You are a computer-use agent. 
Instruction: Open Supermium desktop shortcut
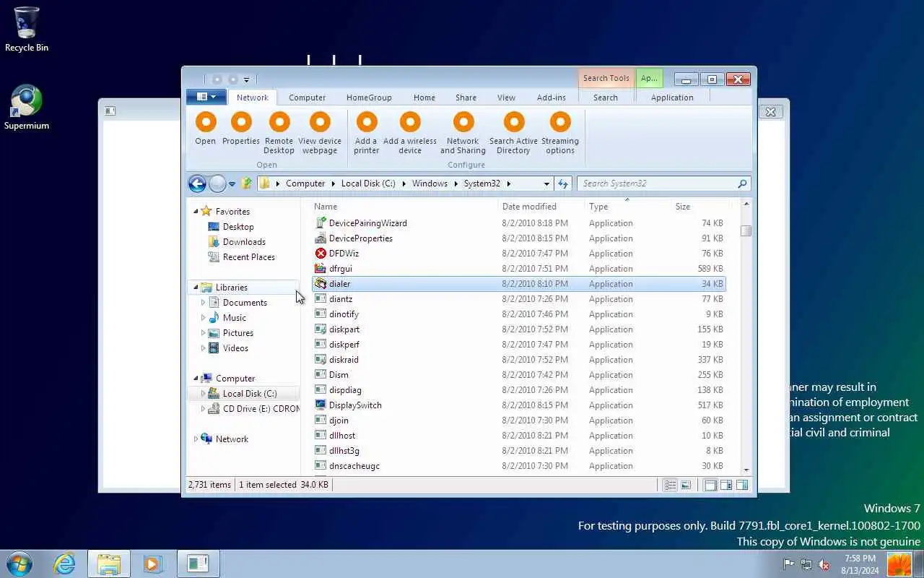[x=27, y=108]
